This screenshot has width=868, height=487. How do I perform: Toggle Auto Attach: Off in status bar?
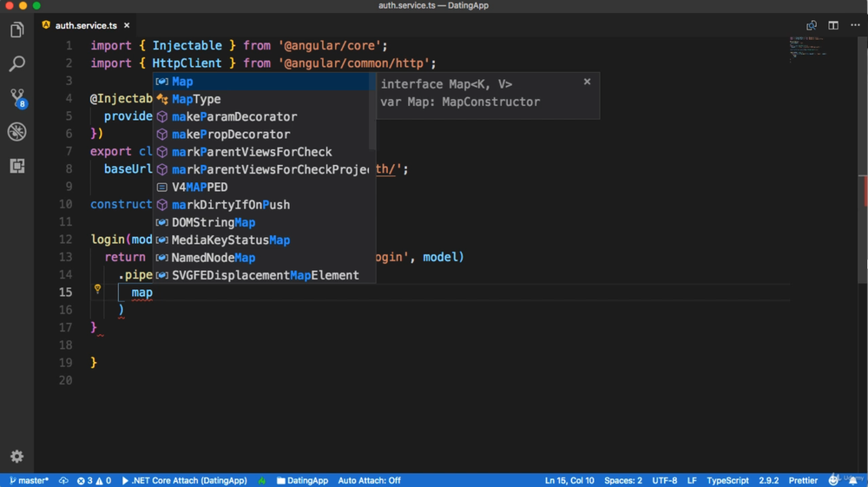pos(369,480)
